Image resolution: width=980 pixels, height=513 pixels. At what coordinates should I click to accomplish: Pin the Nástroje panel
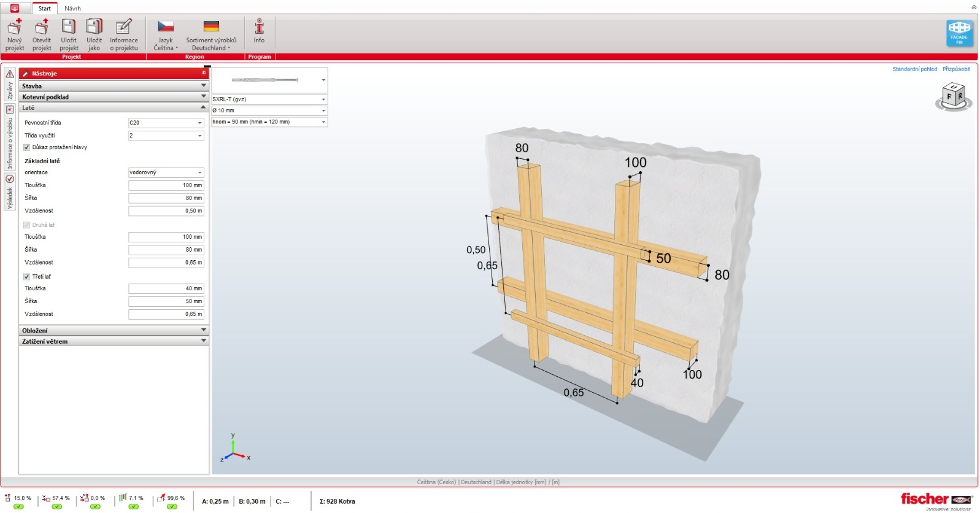(204, 74)
